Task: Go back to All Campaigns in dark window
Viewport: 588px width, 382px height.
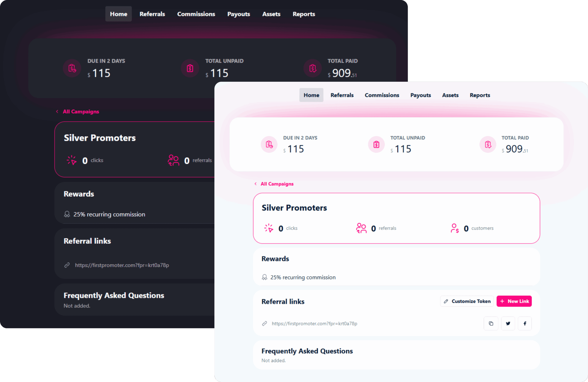Action: (78, 111)
